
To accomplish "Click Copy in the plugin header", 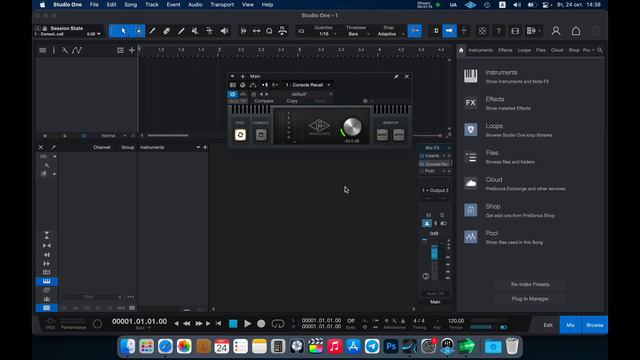I will pos(292,101).
